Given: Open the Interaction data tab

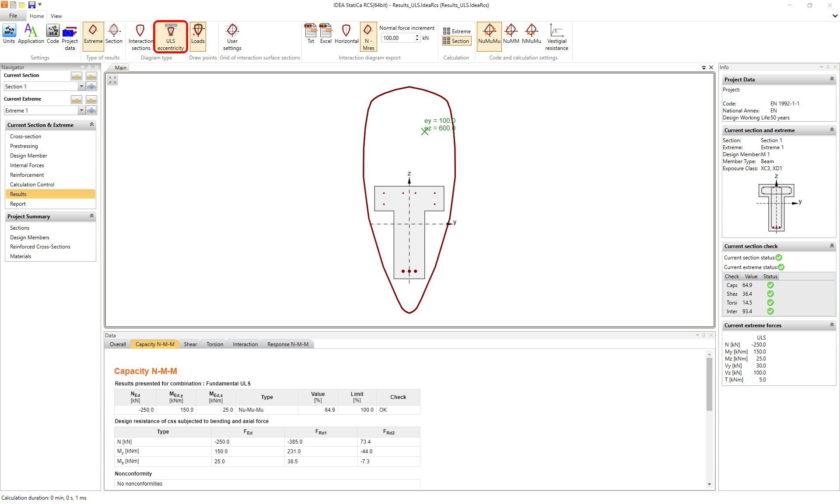Looking at the screenshot, I should click(245, 344).
